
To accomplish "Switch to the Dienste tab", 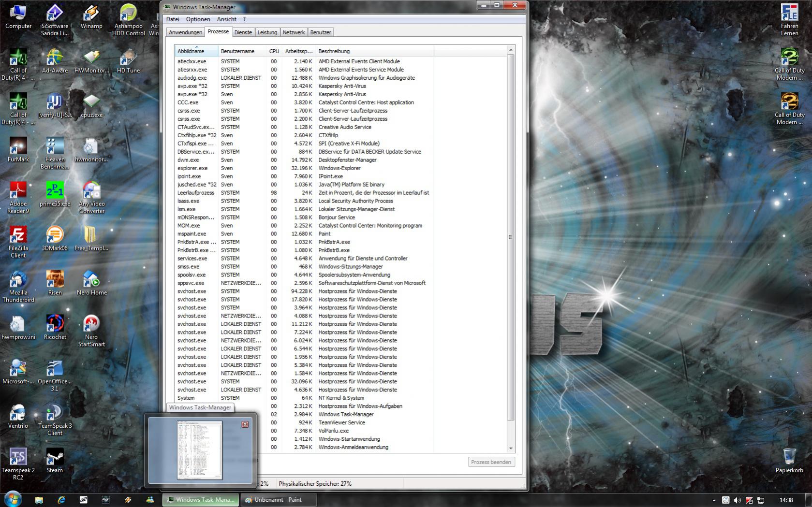I will coord(243,32).
